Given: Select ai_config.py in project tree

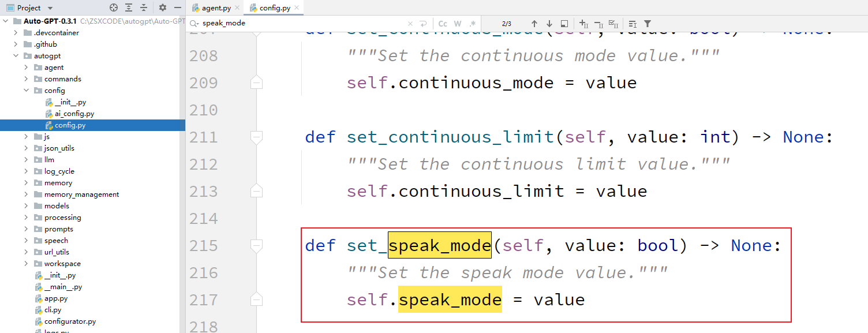Looking at the screenshot, I should (74, 114).
